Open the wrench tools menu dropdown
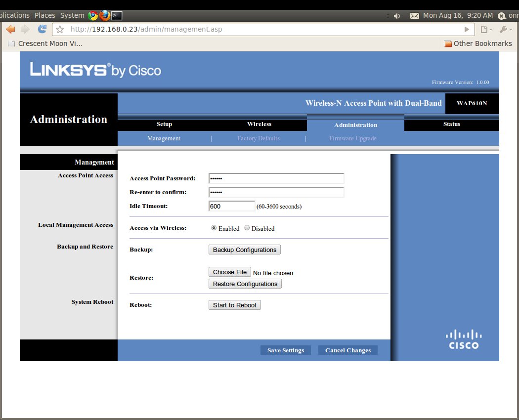 (506, 29)
